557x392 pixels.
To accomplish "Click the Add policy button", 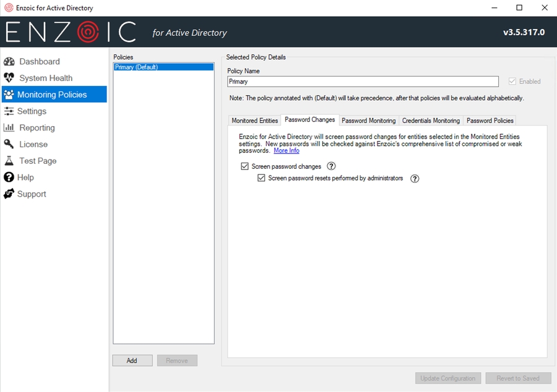I will [x=132, y=360].
